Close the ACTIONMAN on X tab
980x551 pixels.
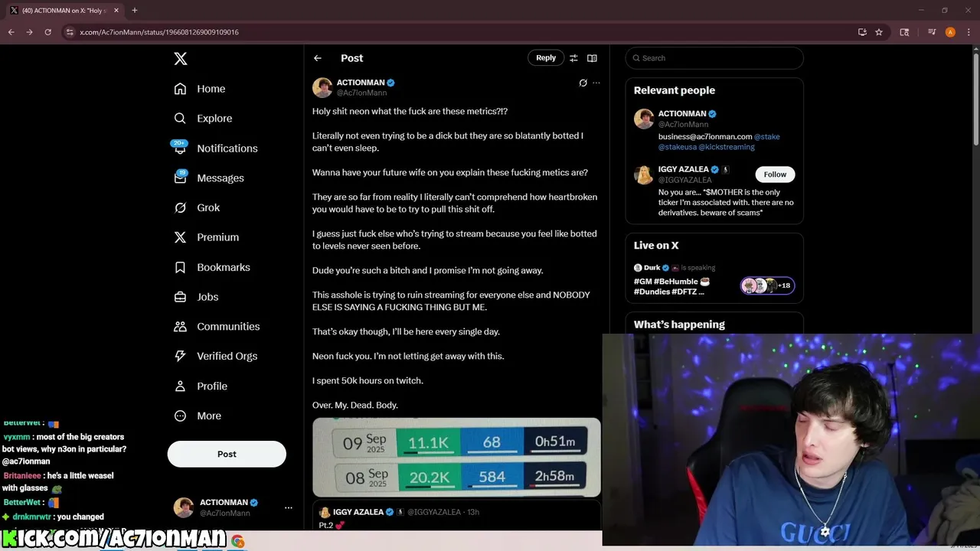click(116, 11)
